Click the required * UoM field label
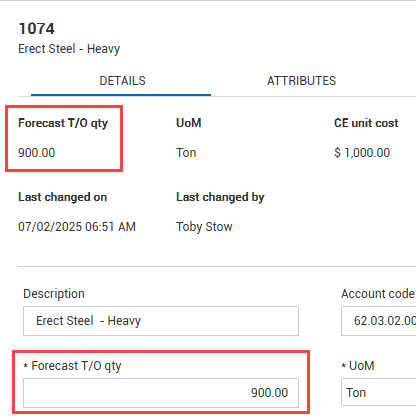This screenshot has height=420, width=416. click(358, 366)
